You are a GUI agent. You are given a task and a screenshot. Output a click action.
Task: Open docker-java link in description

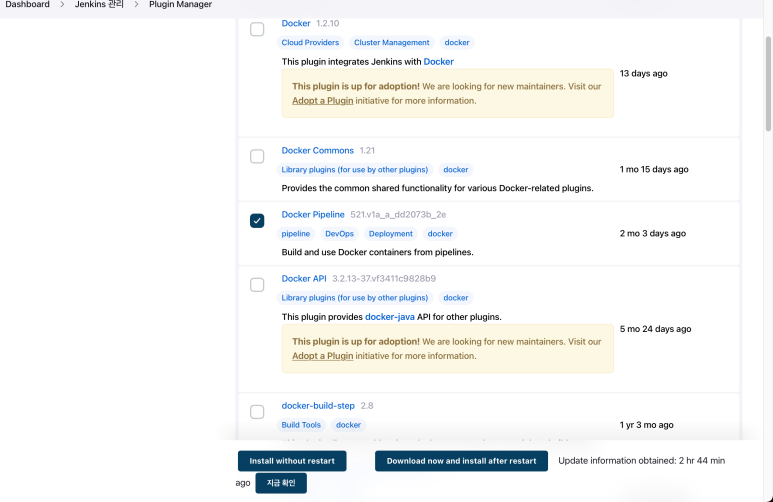point(389,317)
